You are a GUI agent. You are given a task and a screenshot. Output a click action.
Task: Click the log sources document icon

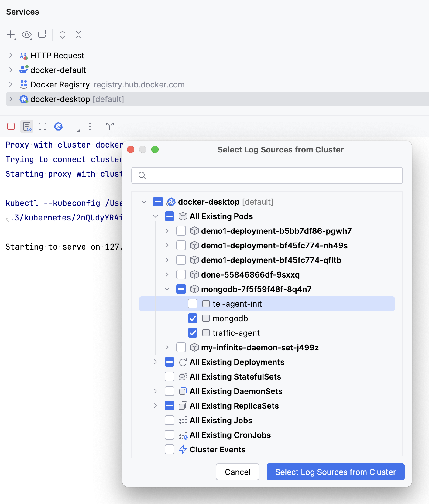click(27, 126)
